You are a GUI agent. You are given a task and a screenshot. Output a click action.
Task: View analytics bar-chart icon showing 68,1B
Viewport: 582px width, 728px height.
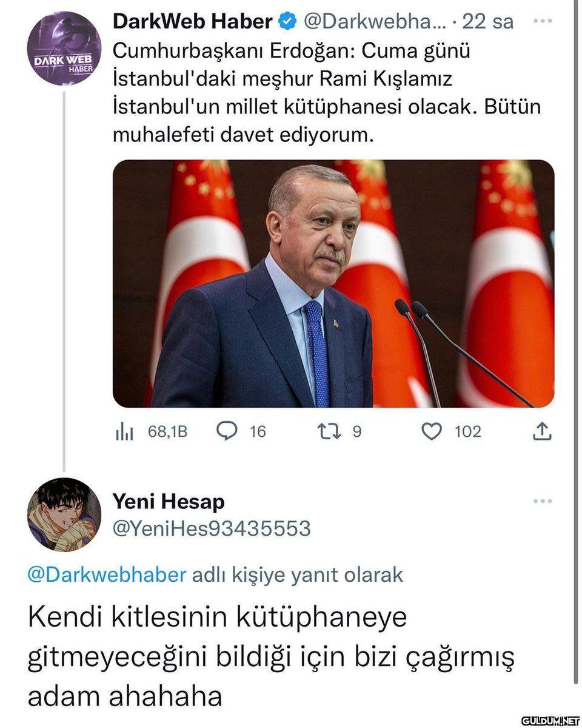tap(124, 432)
